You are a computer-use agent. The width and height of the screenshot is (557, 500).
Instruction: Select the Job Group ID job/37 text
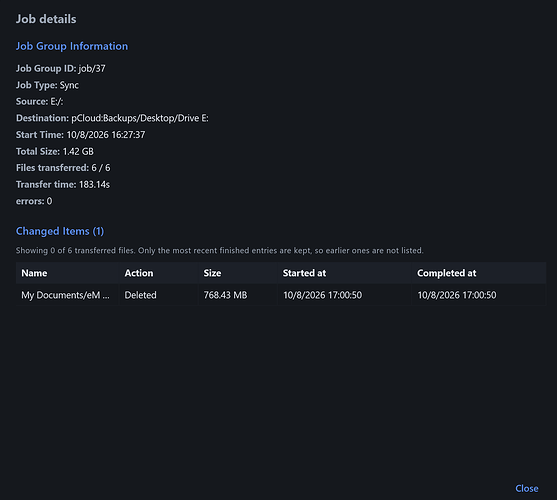click(x=60, y=69)
